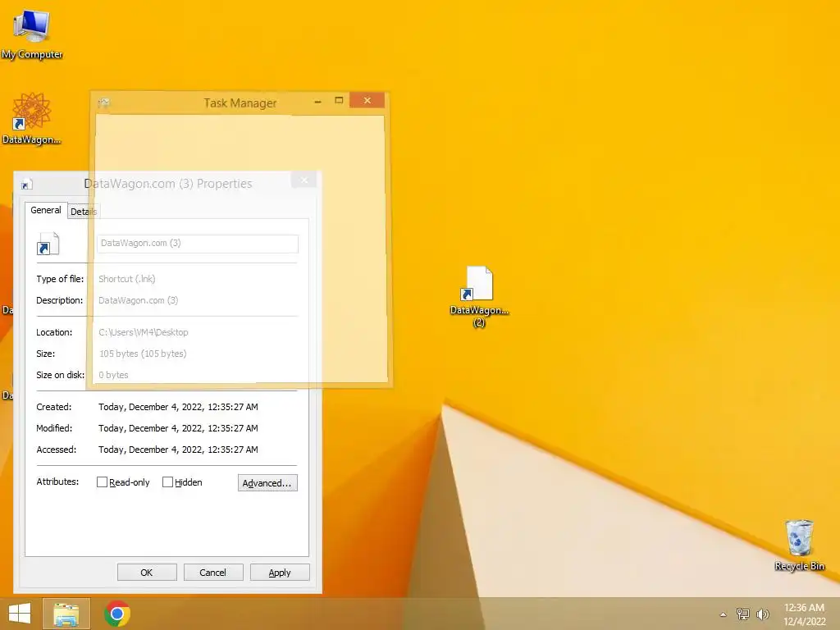Close the Task Manager window
The image size is (840, 630).
click(367, 100)
